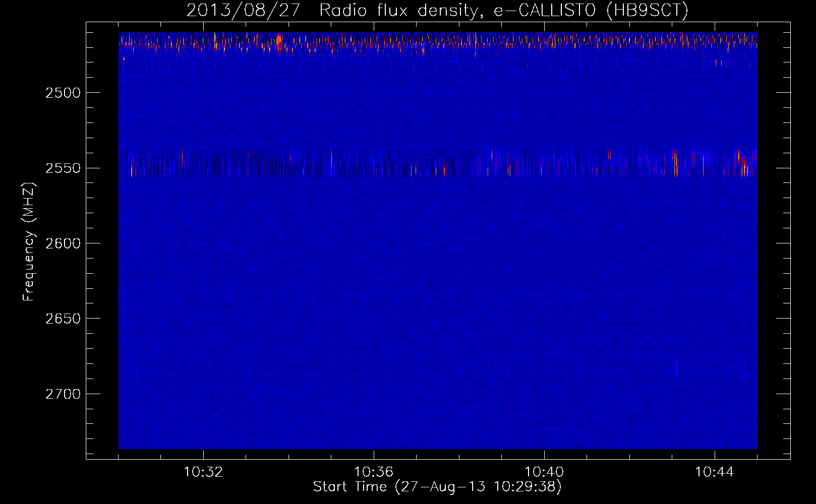Image resolution: width=816 pixels, height=504 pixels.
Task: Click the 10:36 time tick label
Action: [374, 472]
